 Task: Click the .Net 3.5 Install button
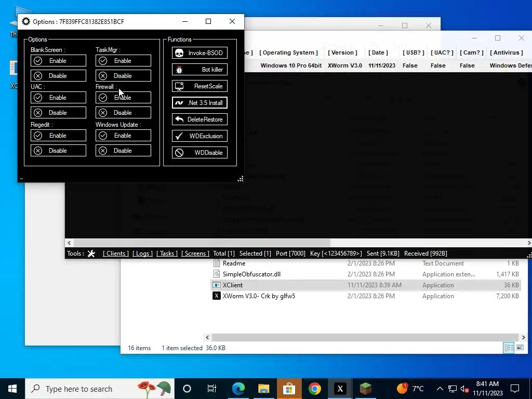(x=199, y=103)
